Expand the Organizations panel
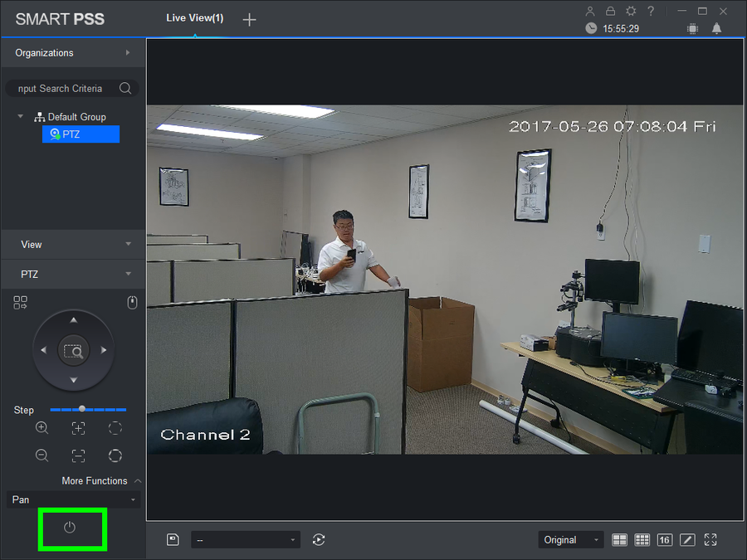Viewport: 747px width, 560px height. pyautogui.click(x=73, y=53)
